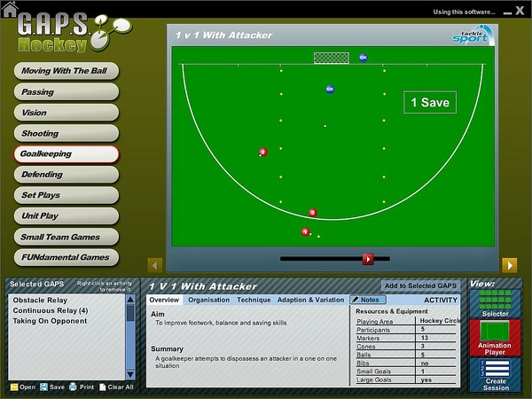This screenshot has height=399, width=532.
Task: Print the selected activities
Action: tap(82, 387)
